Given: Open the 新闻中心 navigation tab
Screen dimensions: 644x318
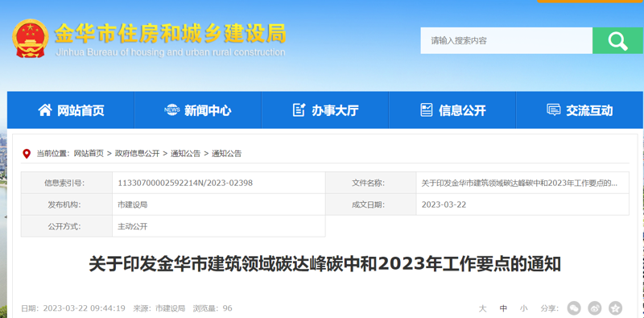Looking at the screenshot, I should [x=198, y=109].
